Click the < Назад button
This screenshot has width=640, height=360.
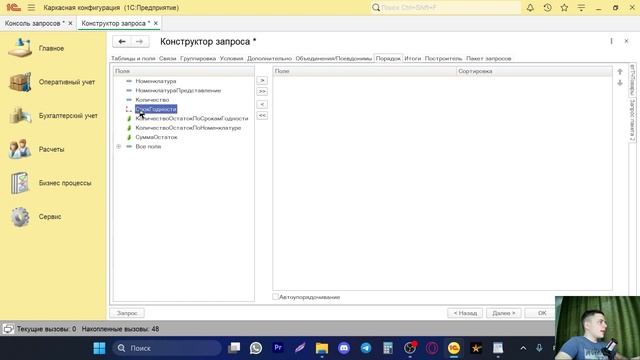coord(465,313)
